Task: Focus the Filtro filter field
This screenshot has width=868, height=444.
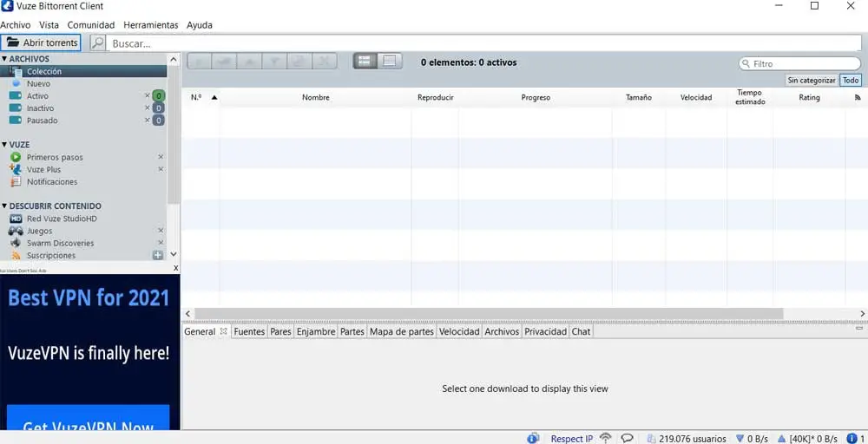Action: 800,63
